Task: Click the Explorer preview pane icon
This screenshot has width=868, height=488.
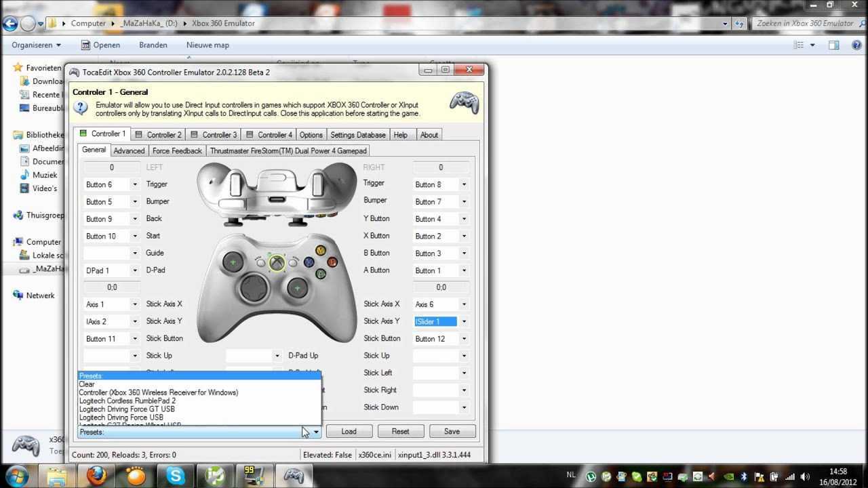Action: coord(834,45)
